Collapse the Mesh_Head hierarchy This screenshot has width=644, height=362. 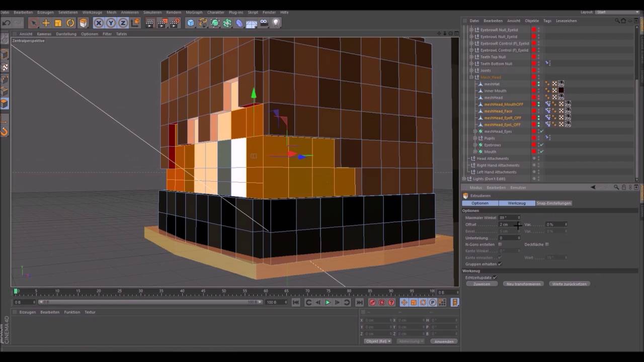pos(471,77)
